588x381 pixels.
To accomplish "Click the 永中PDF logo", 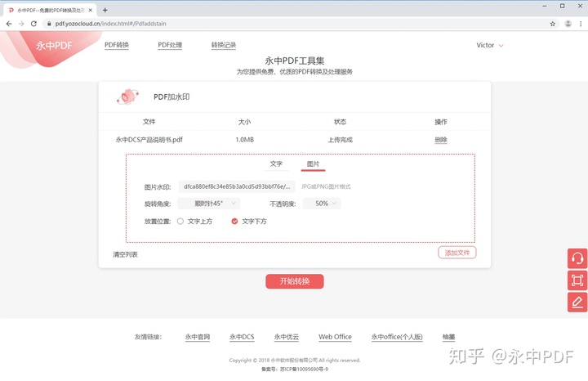I will point(54,46).
